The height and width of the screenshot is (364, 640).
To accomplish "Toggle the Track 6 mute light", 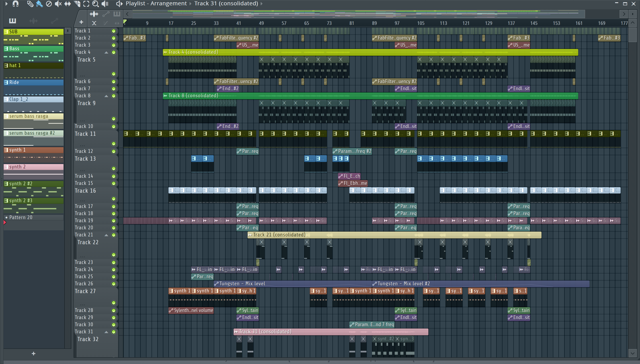I will [114, 82].
